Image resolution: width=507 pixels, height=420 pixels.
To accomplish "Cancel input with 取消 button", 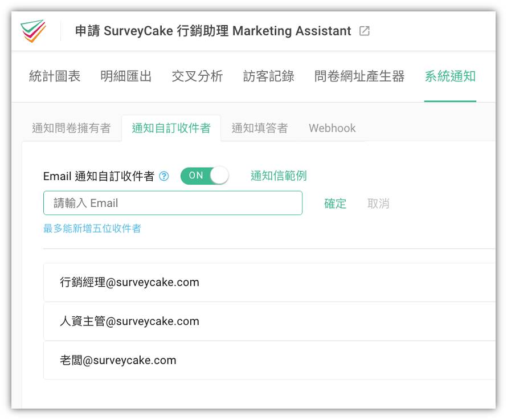I will pyautogui.click(x=378, y=203).
